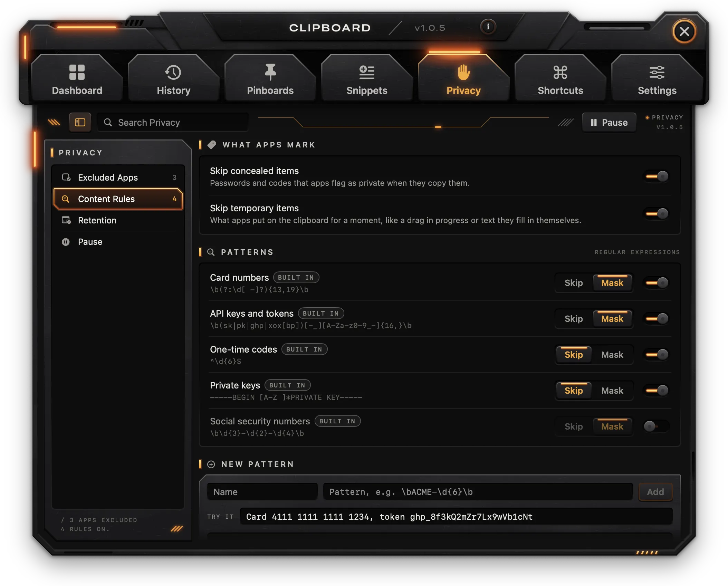728x586 pixels.
Task: Choose Mask for Private keys
Action: [x=612, y=391]
